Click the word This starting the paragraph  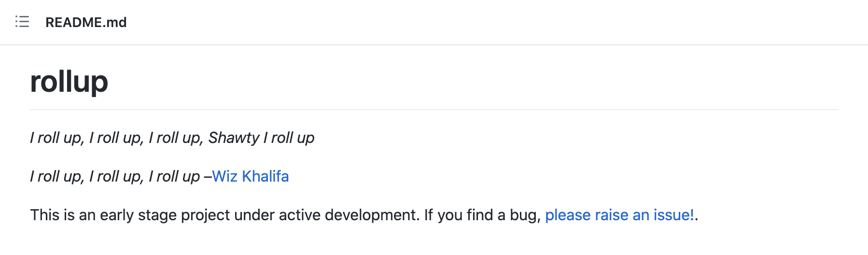tap(42, 215)
